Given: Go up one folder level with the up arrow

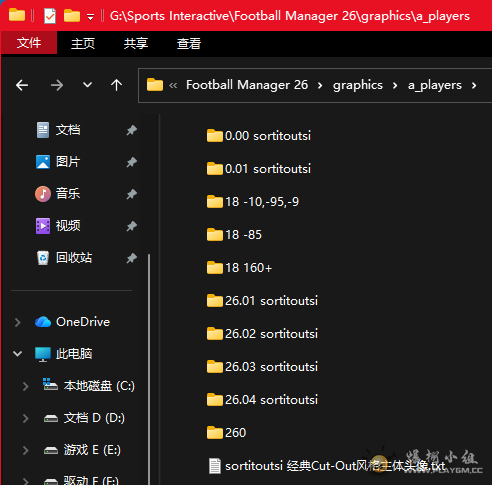Looking at the screenshot, I should click(116, 85).
